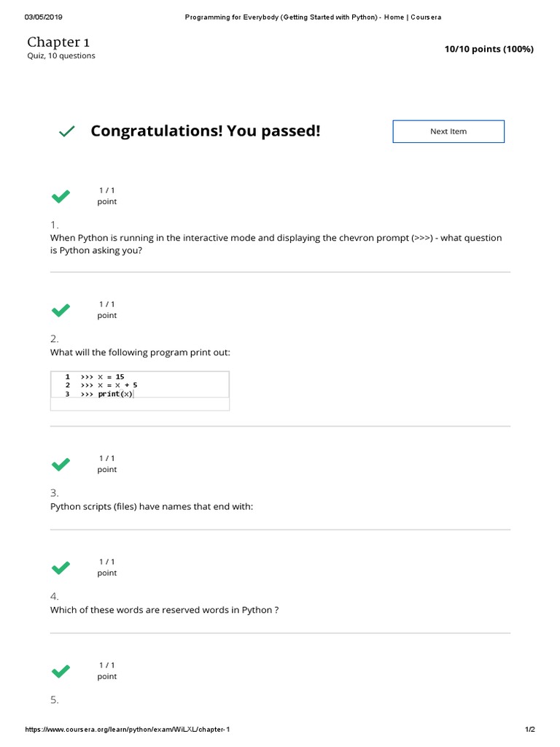Click the checkmark beside Congratulations heading

coord(66,131)
